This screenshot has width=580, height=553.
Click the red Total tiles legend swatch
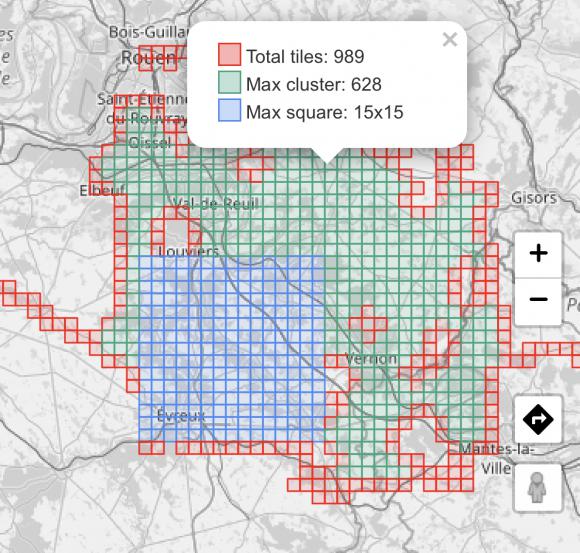pos(229,55)
